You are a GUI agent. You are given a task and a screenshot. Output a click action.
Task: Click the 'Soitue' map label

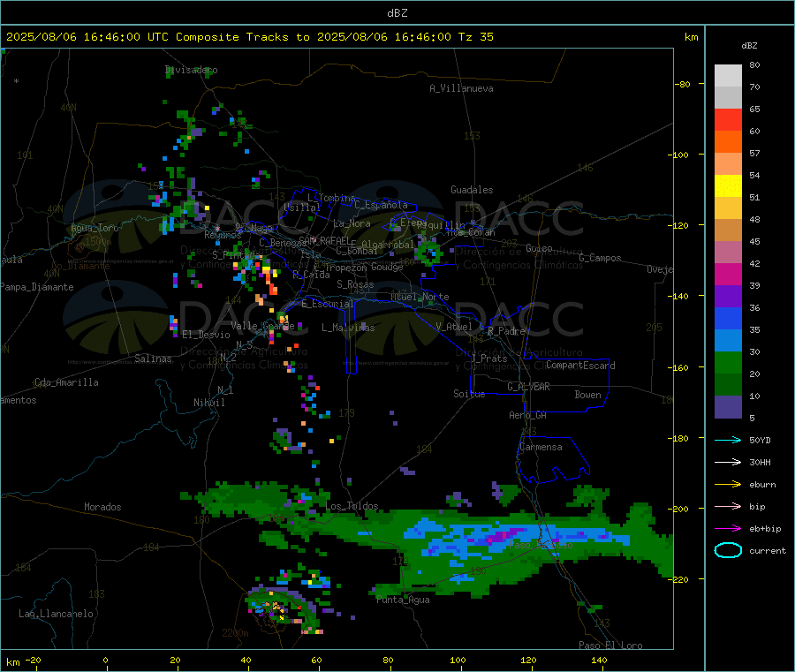[x=469, y=394]
